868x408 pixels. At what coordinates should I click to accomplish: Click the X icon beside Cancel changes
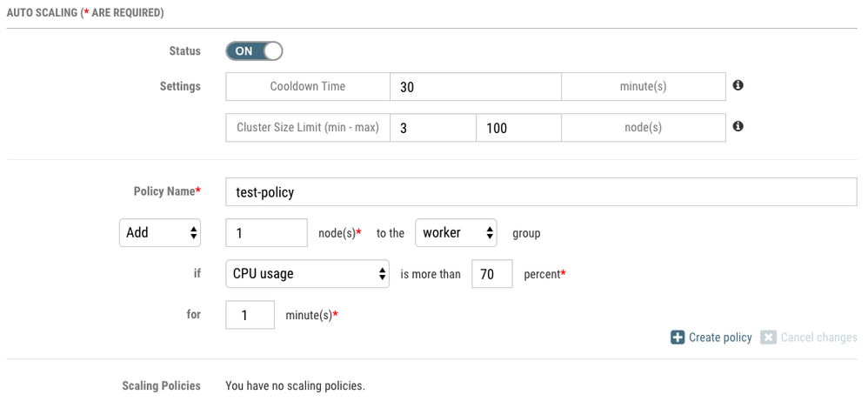(x=768, y=338)
